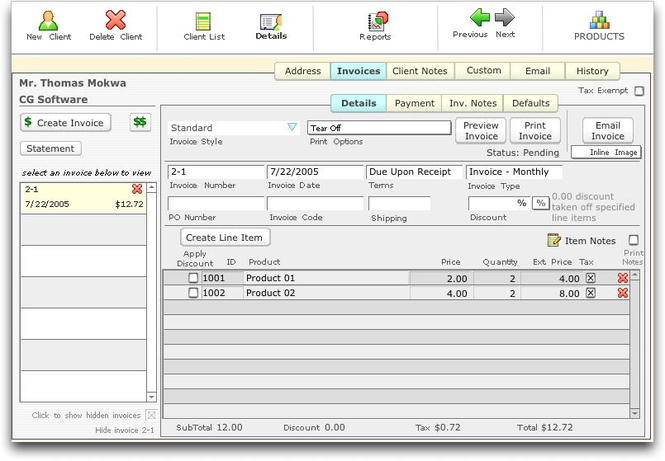Screen dimensions: 665x461
Task: Click line items scrollbar up arrow
Action: point(634,275)
